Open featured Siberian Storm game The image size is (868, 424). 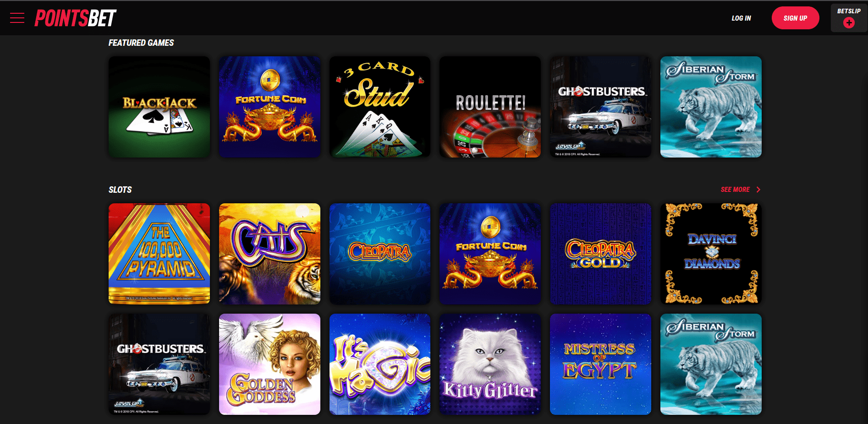711,107
